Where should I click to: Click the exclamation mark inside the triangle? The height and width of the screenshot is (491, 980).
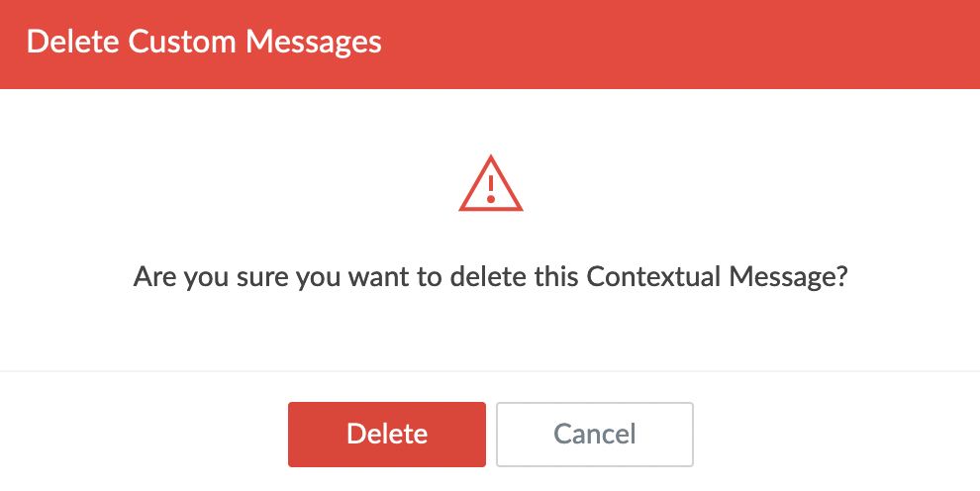click(x=491, y=189)
